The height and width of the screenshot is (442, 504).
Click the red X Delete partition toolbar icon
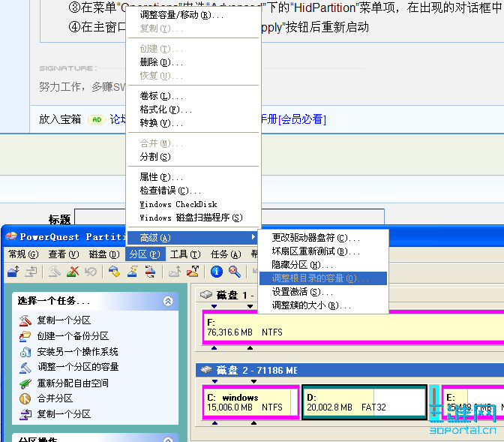coord(73,272)
